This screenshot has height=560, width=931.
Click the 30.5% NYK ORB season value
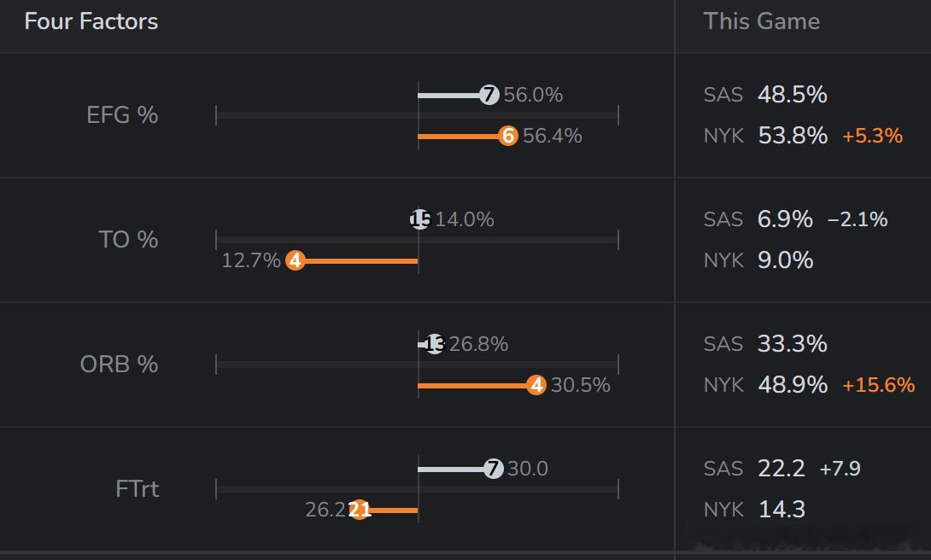[580, 385]
